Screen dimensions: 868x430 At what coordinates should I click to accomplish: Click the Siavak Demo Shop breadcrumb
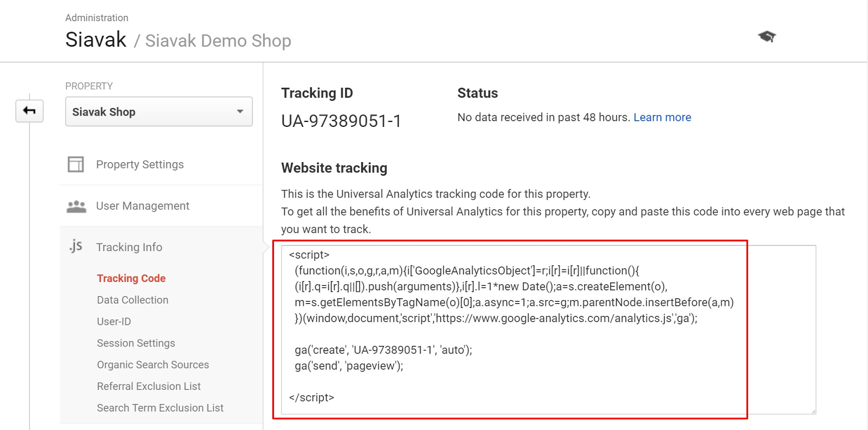click(x=218, y=41)
